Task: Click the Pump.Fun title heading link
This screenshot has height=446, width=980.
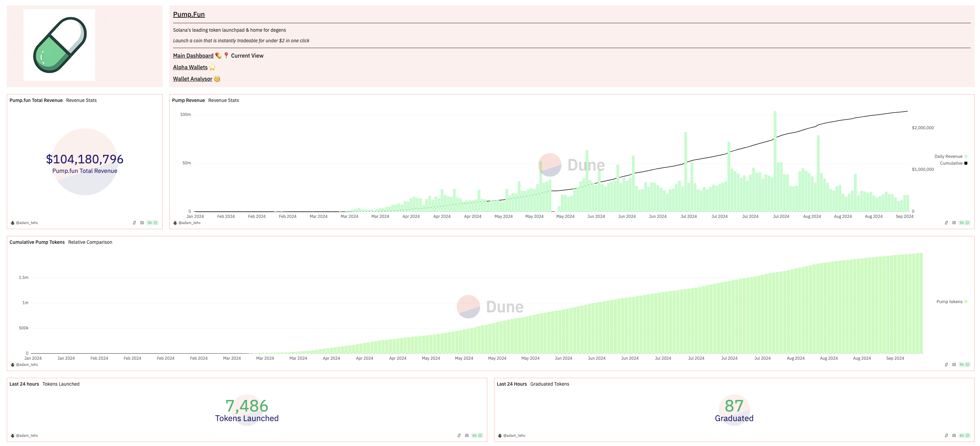Action: tap(189, 14)
